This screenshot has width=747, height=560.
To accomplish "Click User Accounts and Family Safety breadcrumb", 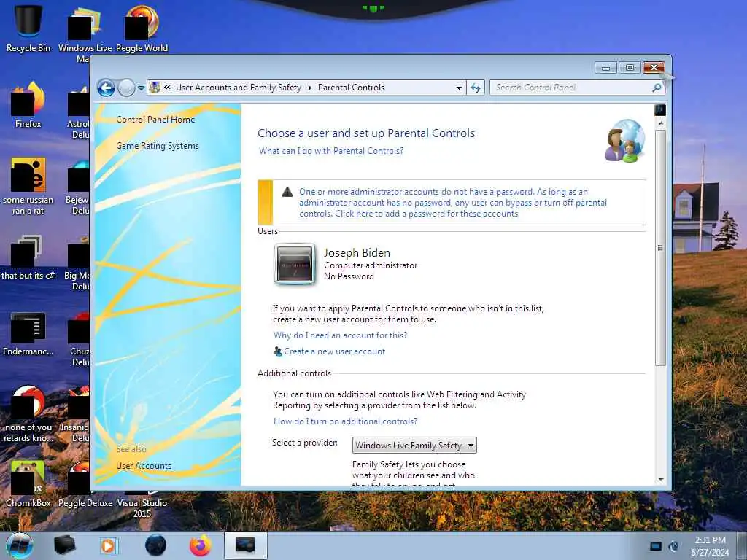I will point(239,87).
